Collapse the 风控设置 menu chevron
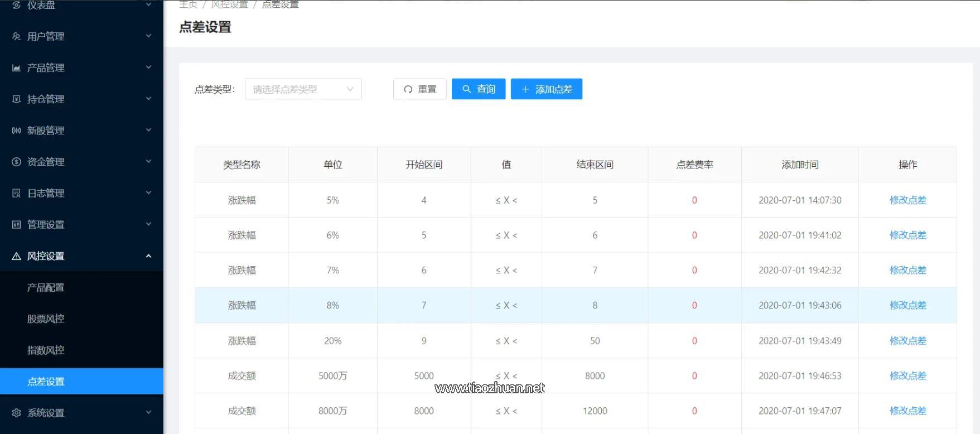The height and width of the screenshot is (434, 980). click(148, 256)
